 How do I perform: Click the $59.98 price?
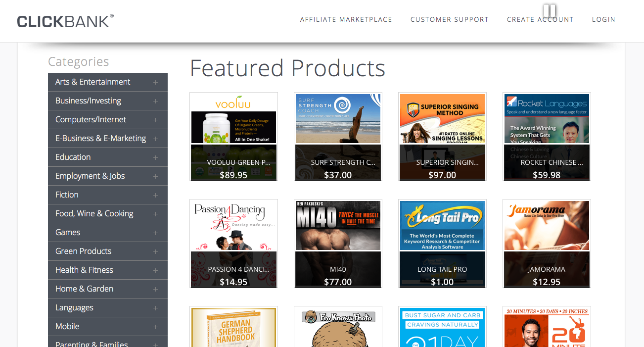(547, 175)
